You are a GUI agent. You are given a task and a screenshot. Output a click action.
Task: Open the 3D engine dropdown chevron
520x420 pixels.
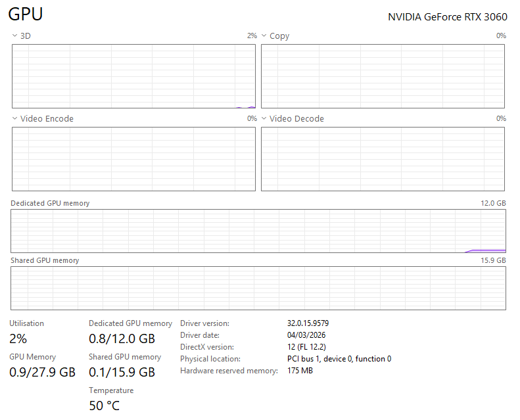click(x=15, y=36)
